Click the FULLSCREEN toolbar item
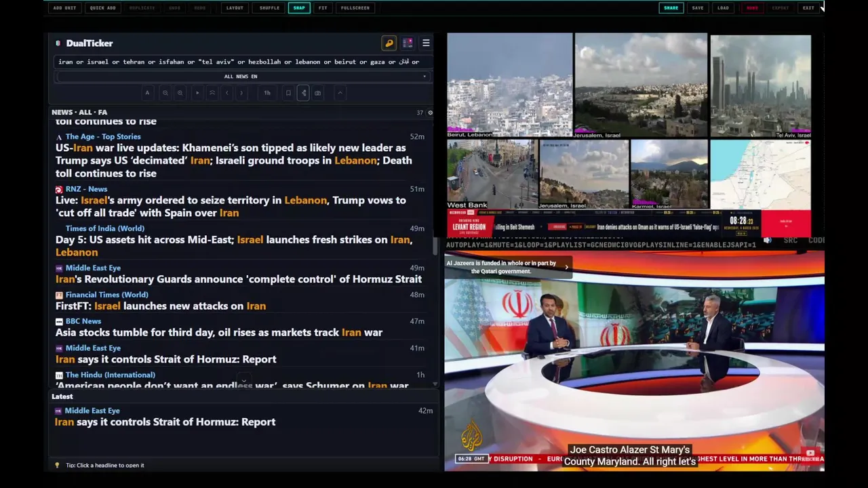This screenshot has height=488, width=868. coord(355,8)
